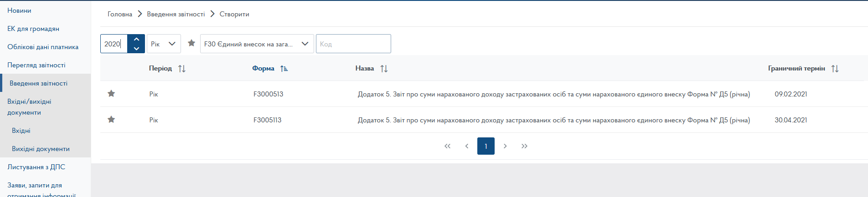Sort by Граничний термін column
Screen dimensions: 868x197
coord(835,69)
